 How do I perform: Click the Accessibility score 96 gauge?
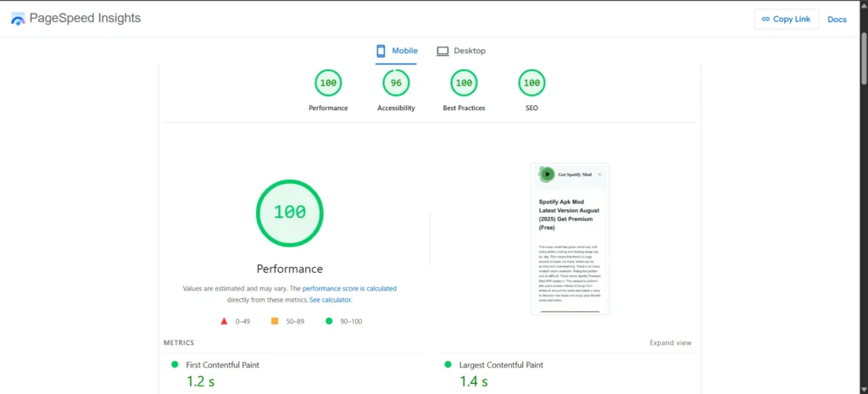click(396, 83)
